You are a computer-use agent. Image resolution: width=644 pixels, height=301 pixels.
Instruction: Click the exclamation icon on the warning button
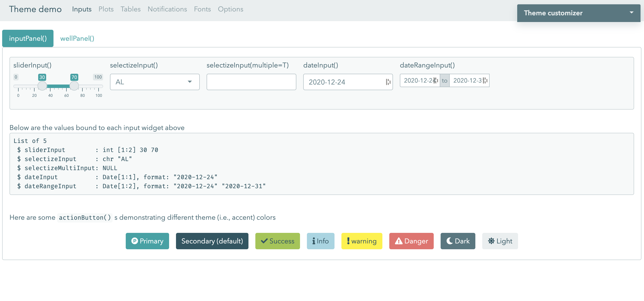coord(348,241)
